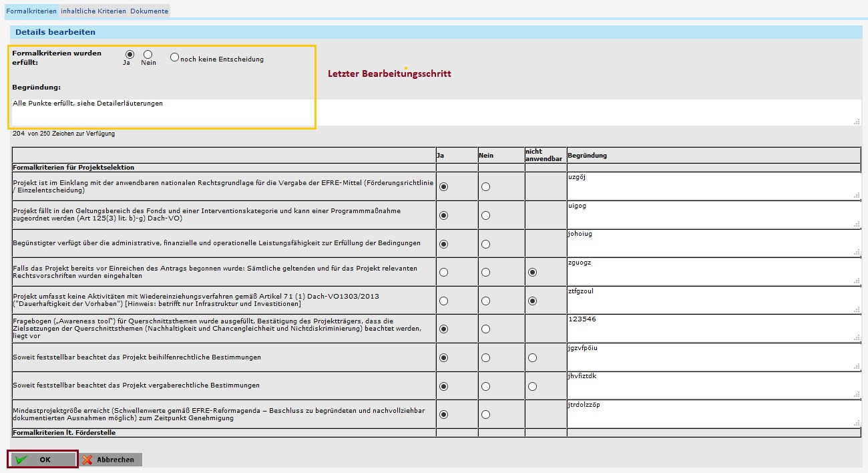This screenshot has height=473, width=868.
Task: Click the 204 von 250 Zeichen counter
Action: 63,134
